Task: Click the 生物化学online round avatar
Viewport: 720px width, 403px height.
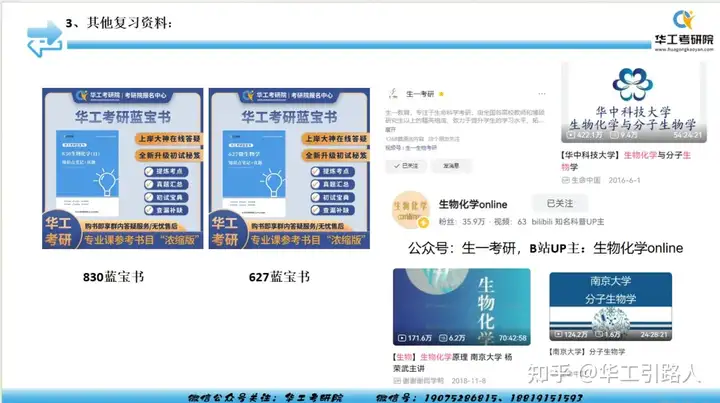Action: coord(410,210)
